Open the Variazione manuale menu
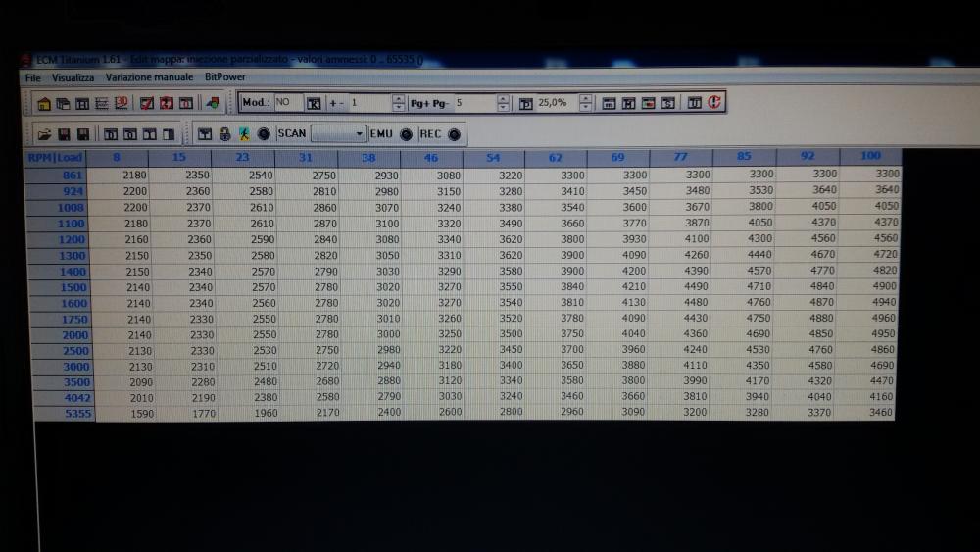 click(149, 76)
